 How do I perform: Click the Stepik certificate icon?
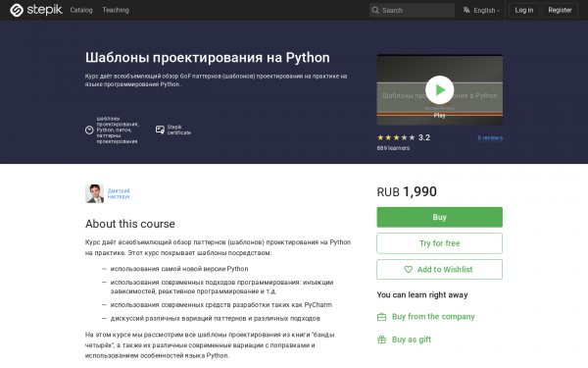pos(160,130)
